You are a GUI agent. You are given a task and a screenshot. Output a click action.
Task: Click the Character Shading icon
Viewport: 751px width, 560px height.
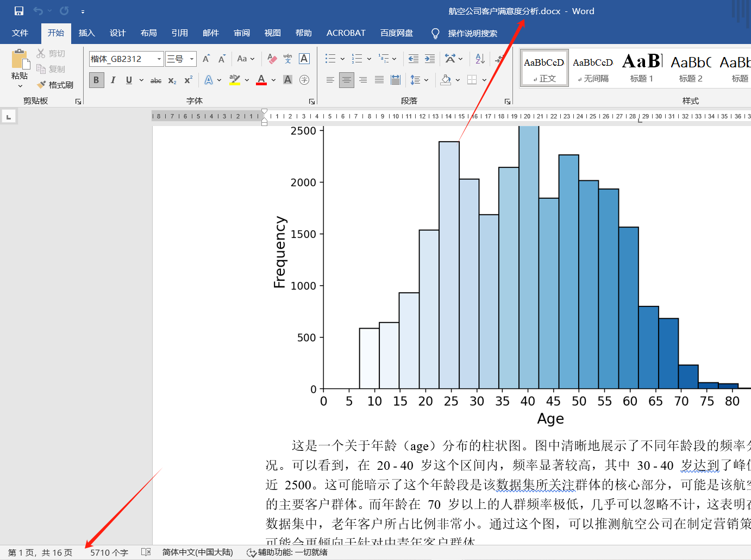(x=288, y=80)
